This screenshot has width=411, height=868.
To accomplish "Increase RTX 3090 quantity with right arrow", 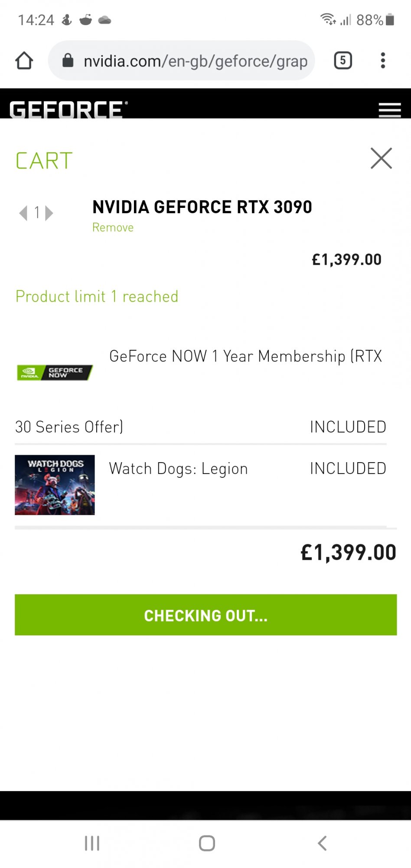I will point(49,213).
